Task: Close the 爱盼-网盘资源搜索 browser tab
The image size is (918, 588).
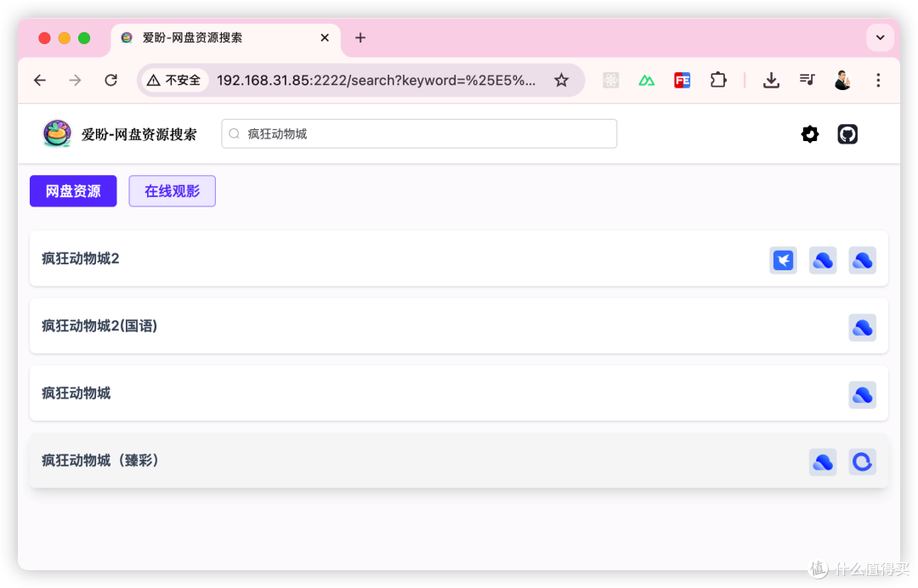Action: (x=325, y=38)
